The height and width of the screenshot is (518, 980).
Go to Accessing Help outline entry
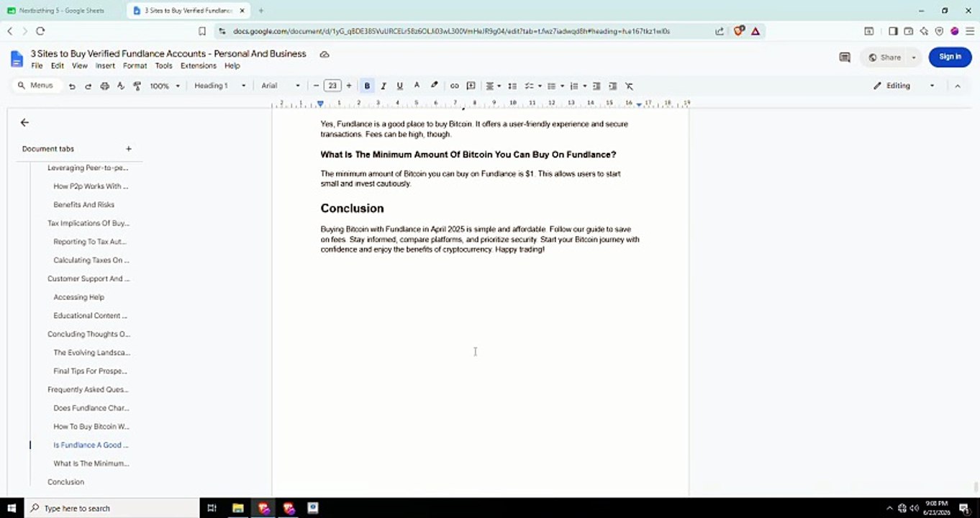point(78,297)
